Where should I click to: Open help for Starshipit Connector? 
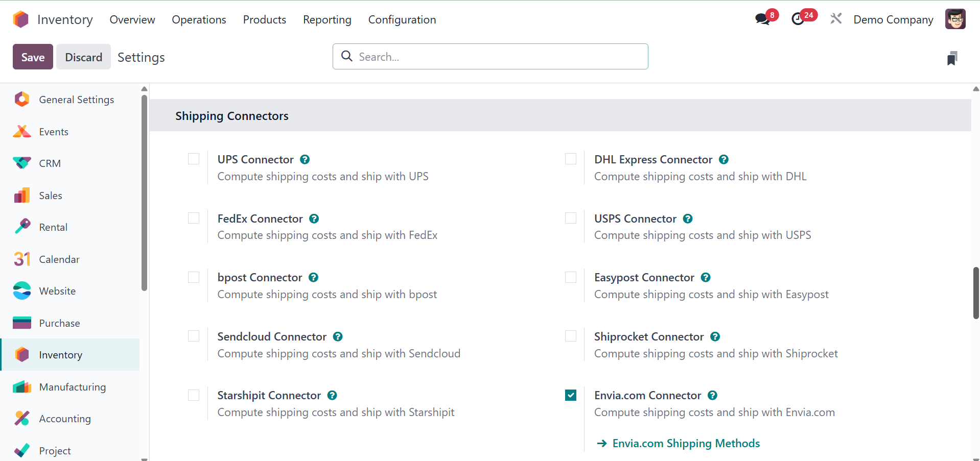coord(332,395)
